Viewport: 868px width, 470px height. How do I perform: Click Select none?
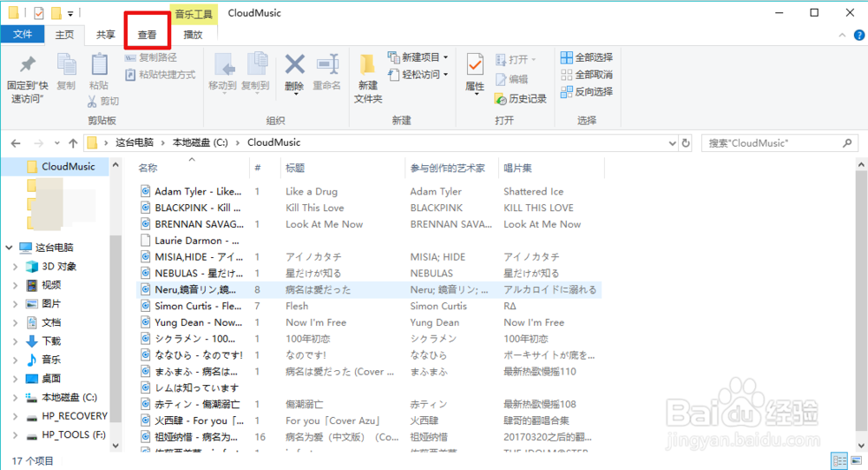pyautogui.click(x=587, y=74)
